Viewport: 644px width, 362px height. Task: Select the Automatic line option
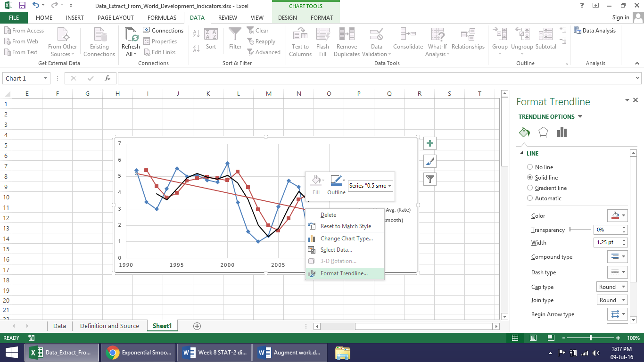530,198
